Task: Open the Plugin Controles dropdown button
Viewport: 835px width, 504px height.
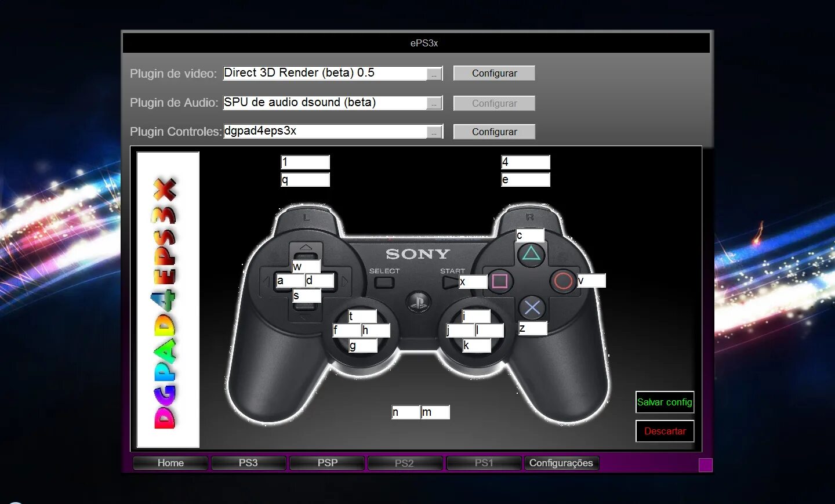Action: point(434,132)
